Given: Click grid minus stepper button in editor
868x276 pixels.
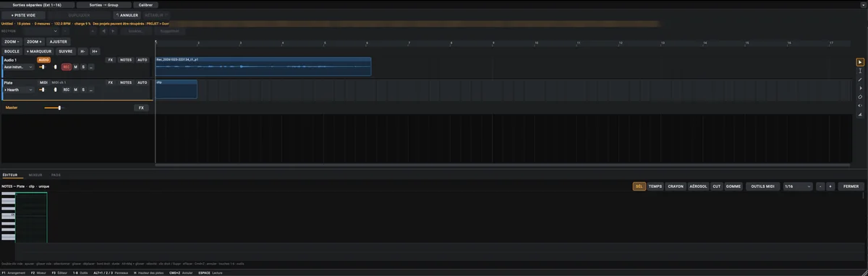Looking at the screenshot, I should pos(820,186).
